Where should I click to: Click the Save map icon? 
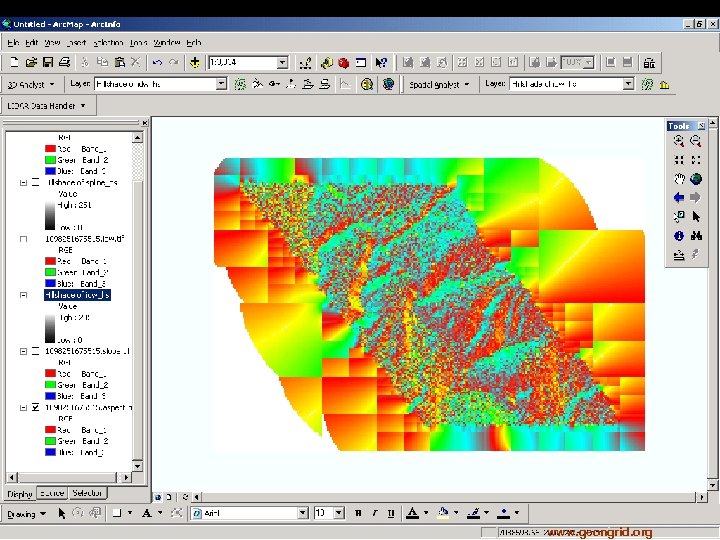[47, 62]
